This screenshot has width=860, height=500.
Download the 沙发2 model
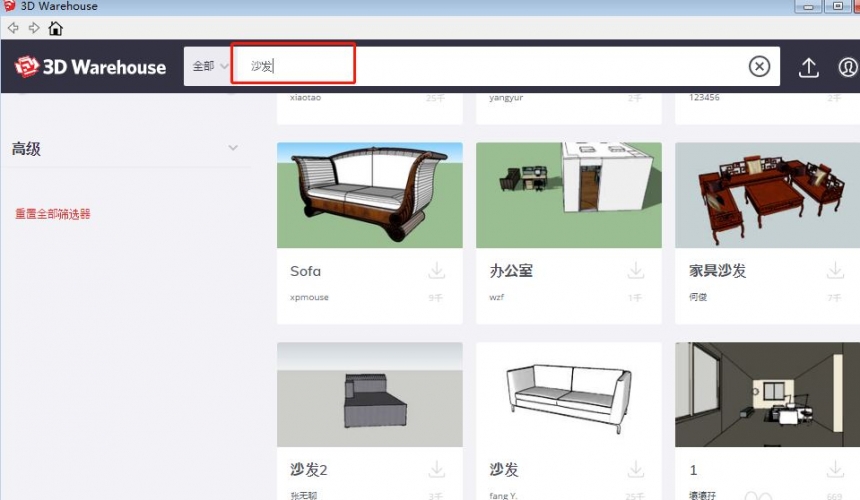437,469
